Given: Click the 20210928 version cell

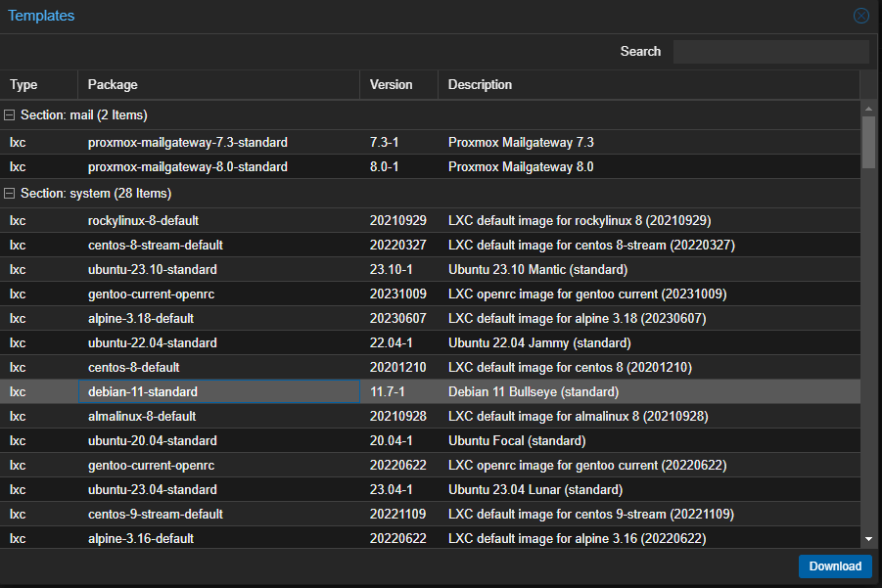Looking at the screenshot, I should 398,416.
